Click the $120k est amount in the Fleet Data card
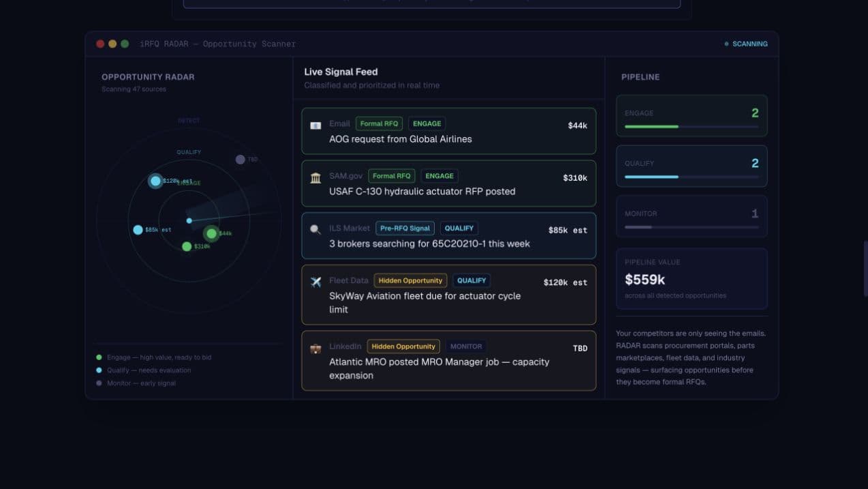 [x=565, y=282]
